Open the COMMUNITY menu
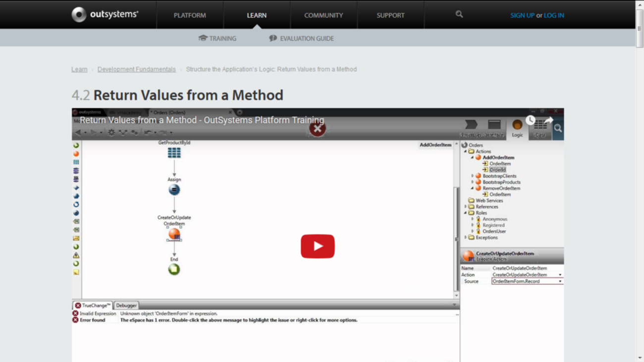 click(x=323, y=15)
